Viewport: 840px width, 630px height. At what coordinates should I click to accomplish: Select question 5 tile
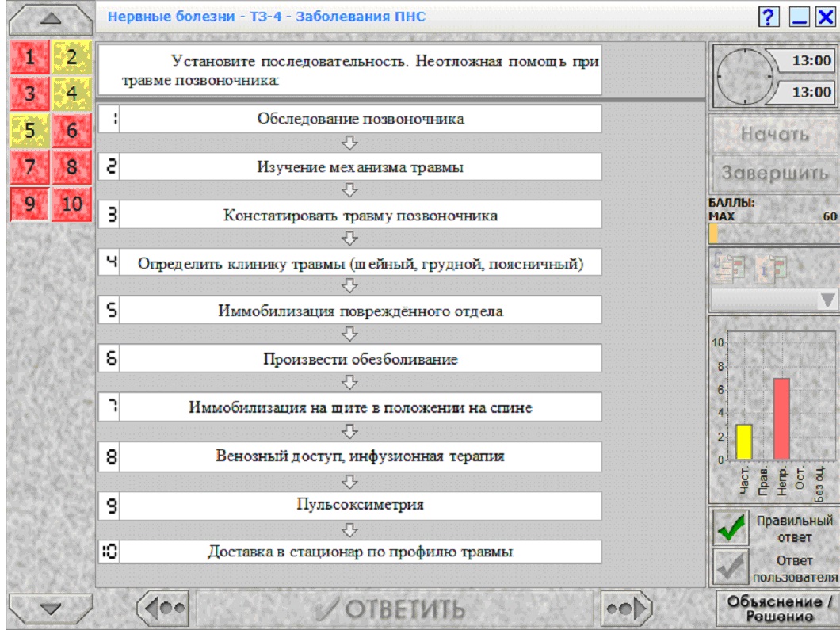(x=30, y=130)
